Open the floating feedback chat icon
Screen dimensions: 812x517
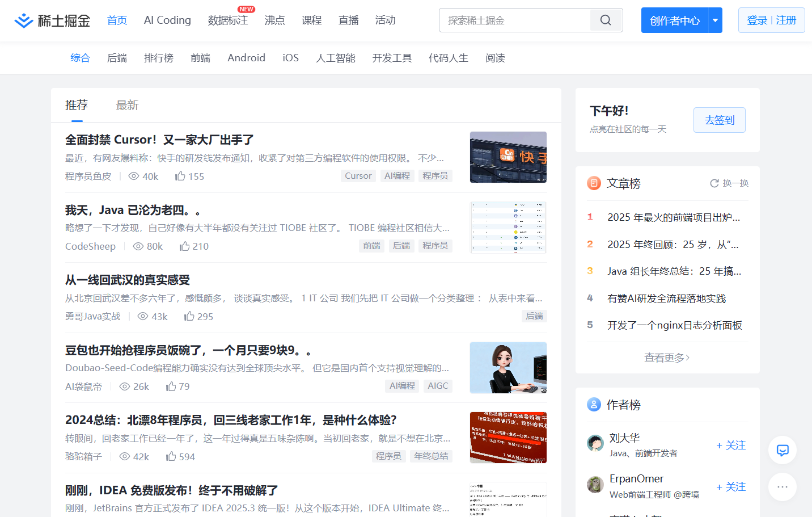[783, 451]
